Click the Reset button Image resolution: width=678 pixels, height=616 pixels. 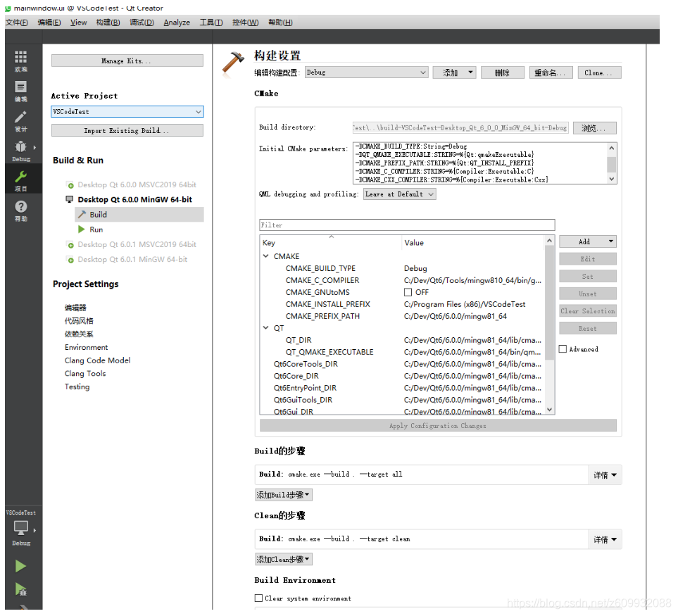[588, 329]
